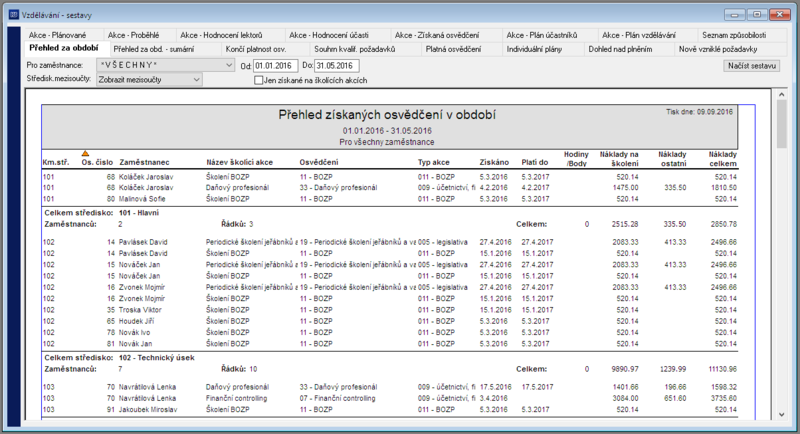Close the Vzdělávání - sestavy window
This screenshot has width=800, height=434.
780,15
